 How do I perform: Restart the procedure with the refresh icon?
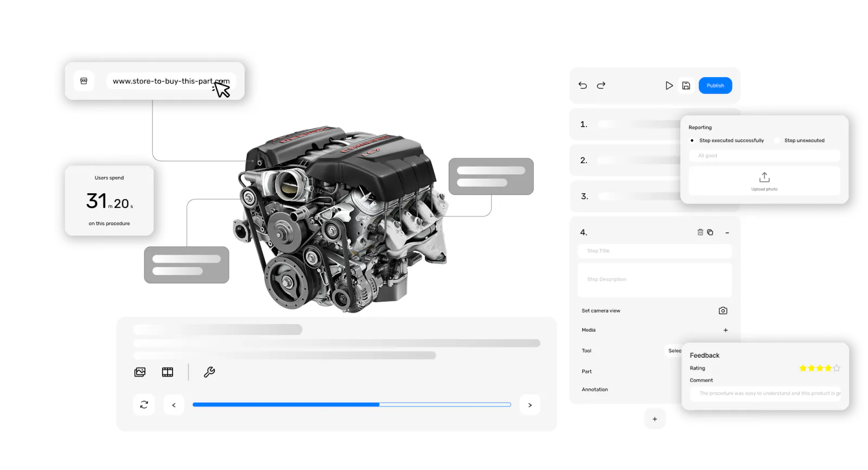pos(144,405)
